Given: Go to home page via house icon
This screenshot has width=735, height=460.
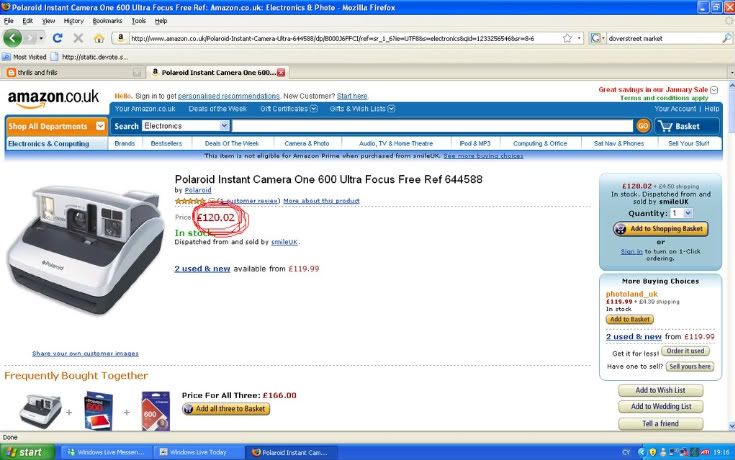Looking at the screenshot, I should click(98, 38).
